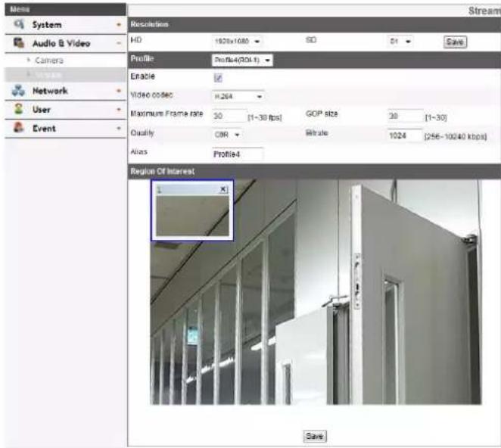Expand the Event menu arrow
Viewport: 501px width, 448px height.
point(119,129)
